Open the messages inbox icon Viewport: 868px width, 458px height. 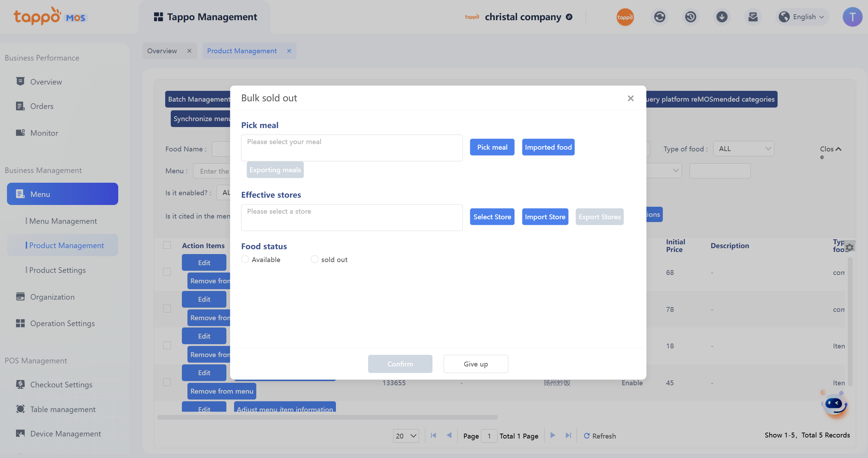[753, 17]
